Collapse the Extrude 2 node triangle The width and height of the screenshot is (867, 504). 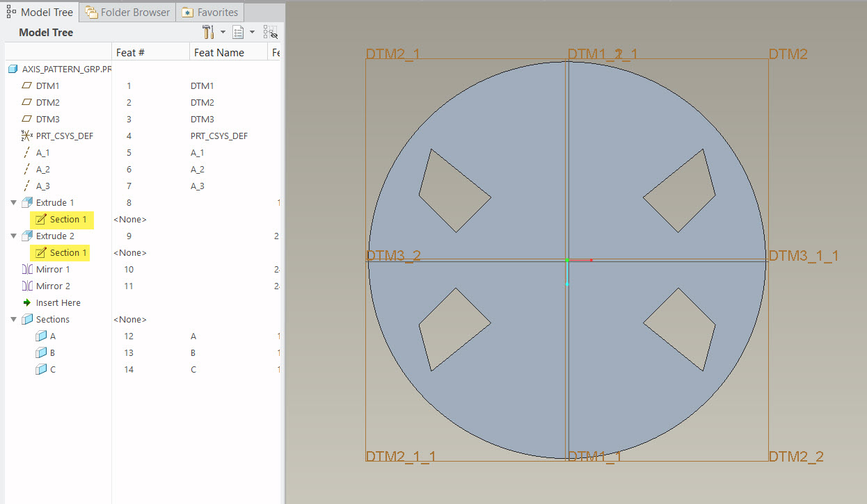coord(14,236)
